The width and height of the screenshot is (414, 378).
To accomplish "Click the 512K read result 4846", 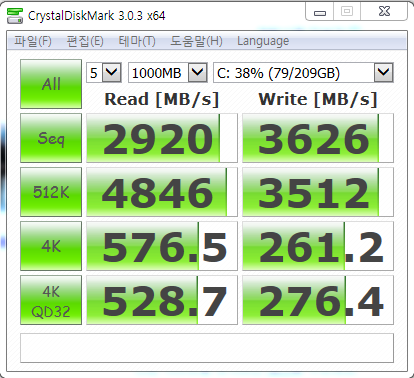I will pyautogui.click(x=162, y=192).
